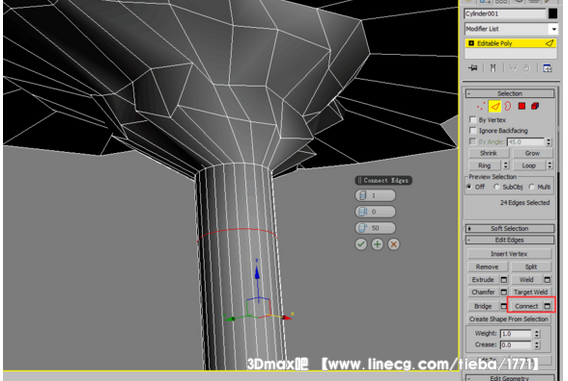The height and width of the screenshot is (381, 568).
Task: Confirm Connect Edges with OK checkmark
Action: click(x=361, y=244)
